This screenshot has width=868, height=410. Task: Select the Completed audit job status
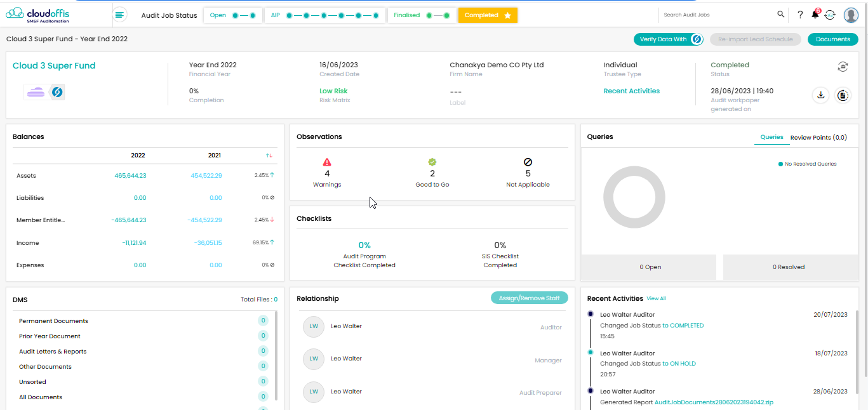[x=488, y=15]
